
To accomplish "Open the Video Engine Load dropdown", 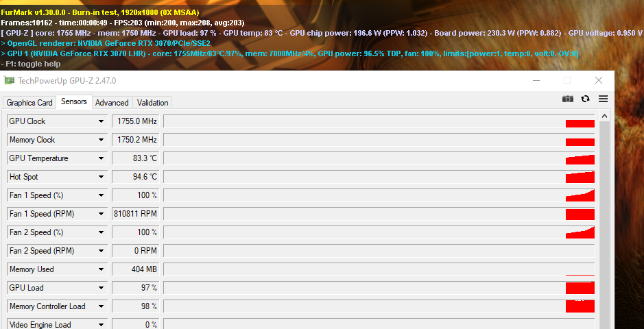I will click(101, 324).
